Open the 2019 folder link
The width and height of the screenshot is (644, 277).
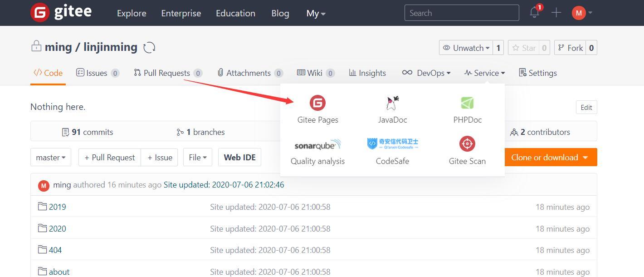58,207
